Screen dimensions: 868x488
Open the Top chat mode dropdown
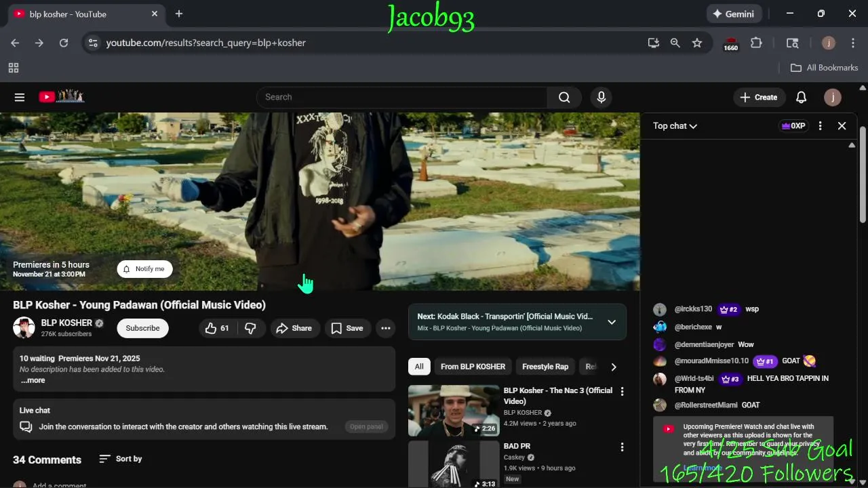coord(675,126)
